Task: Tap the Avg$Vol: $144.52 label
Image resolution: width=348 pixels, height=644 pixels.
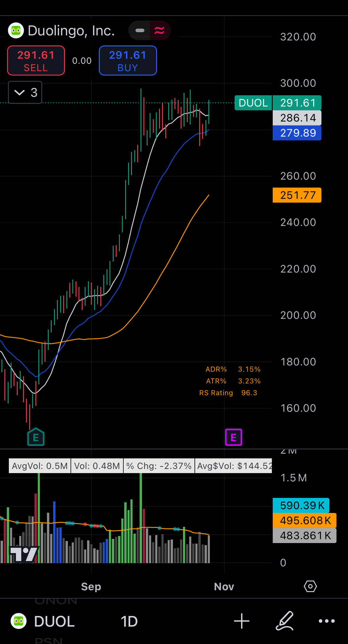Action: 233,466
